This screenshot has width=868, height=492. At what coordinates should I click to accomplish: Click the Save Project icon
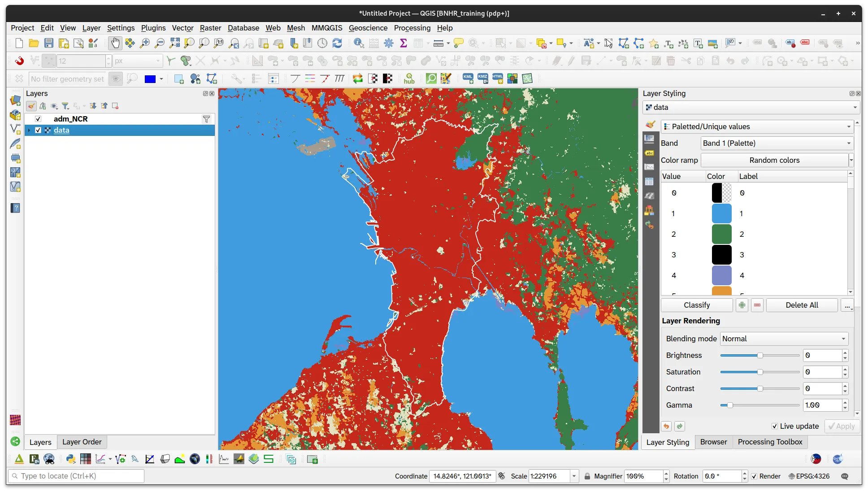[x=49, y=43]
